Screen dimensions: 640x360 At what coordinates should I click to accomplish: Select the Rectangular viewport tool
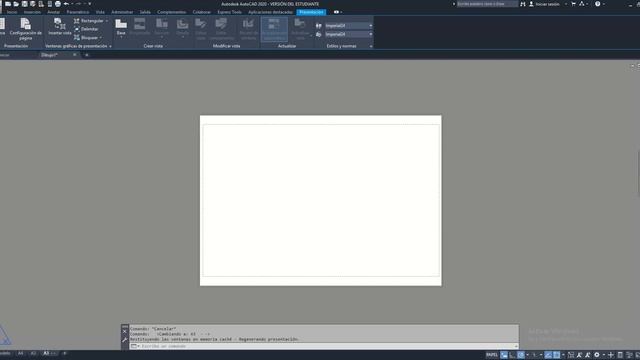[x=89, y=21]
